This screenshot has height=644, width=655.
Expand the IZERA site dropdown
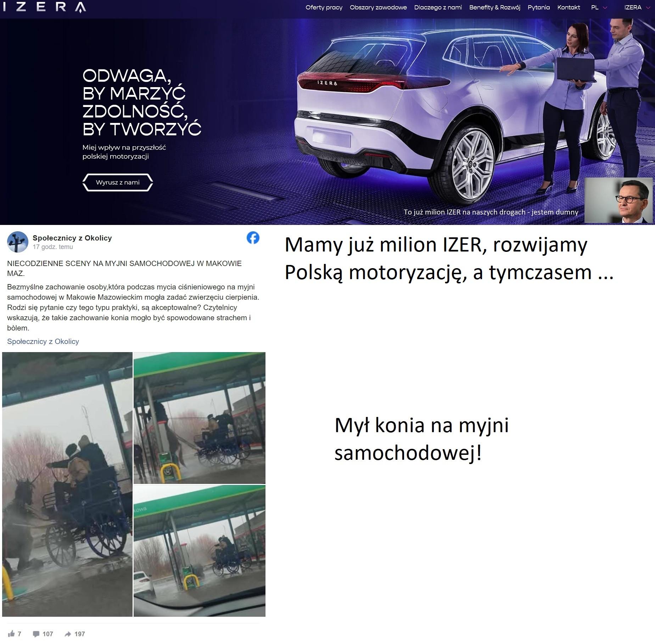638,7
